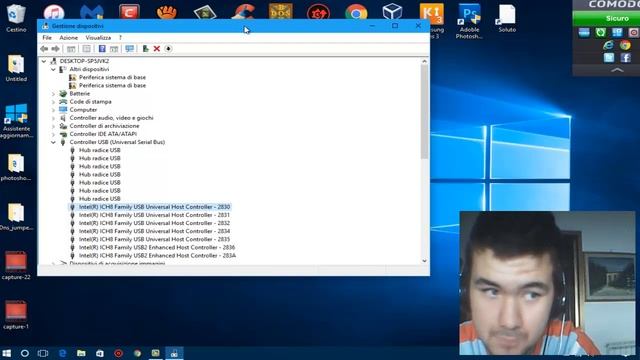The image size is (640, 360).
Task: Open the Windows Start button
Action: point(6,353)
